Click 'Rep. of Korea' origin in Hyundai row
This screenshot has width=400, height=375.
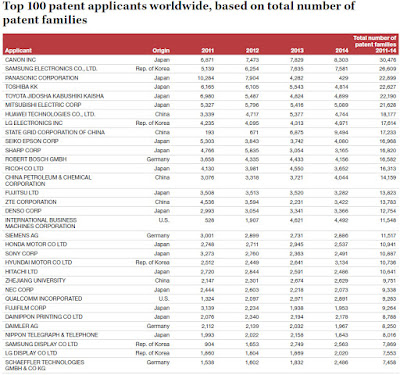153,263
